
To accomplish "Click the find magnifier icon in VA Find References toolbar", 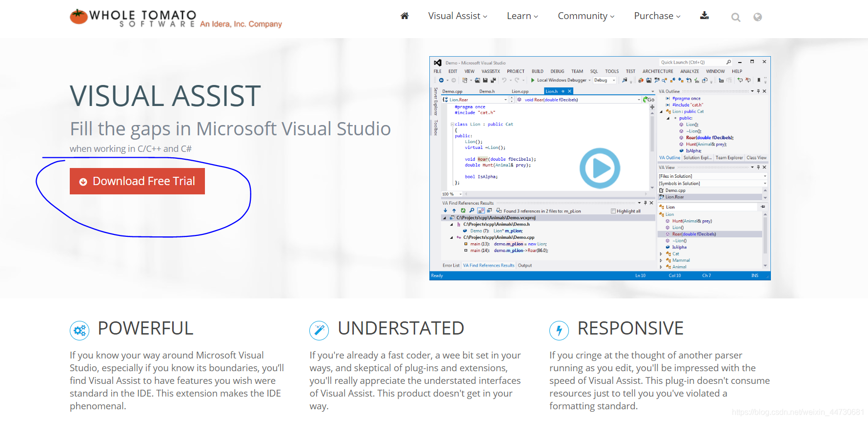I will [472, 210].
